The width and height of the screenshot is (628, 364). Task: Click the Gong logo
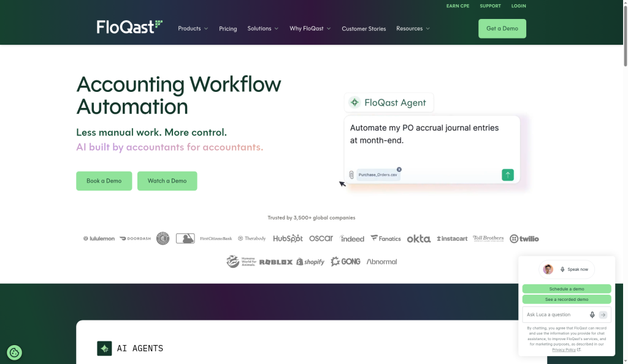click(x=345, y=262)
